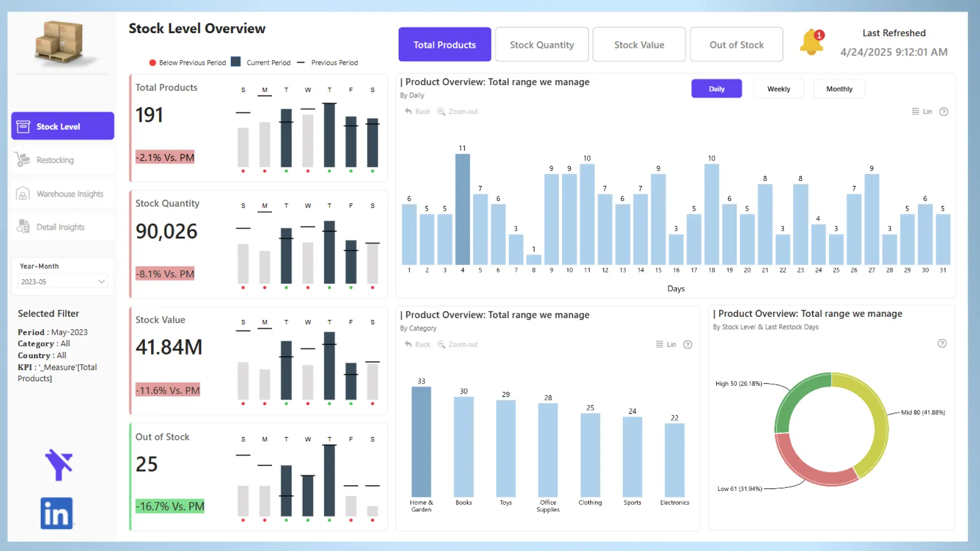Click the Detail Insights document icon
The height and width of the screenshot is (551, 980).
click(22, 227)
